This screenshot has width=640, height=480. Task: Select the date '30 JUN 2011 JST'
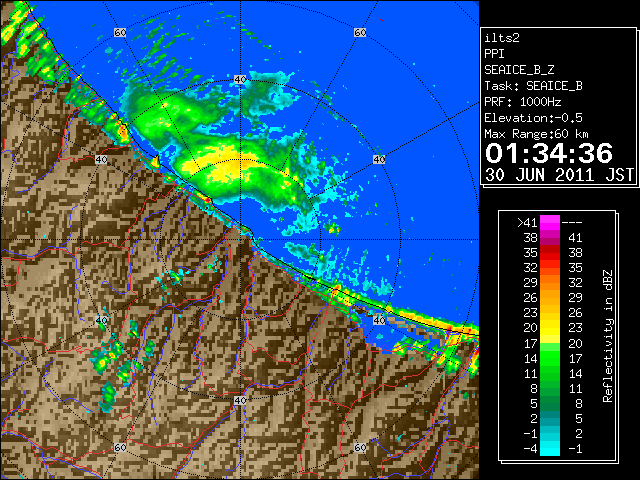click(559, 175)
